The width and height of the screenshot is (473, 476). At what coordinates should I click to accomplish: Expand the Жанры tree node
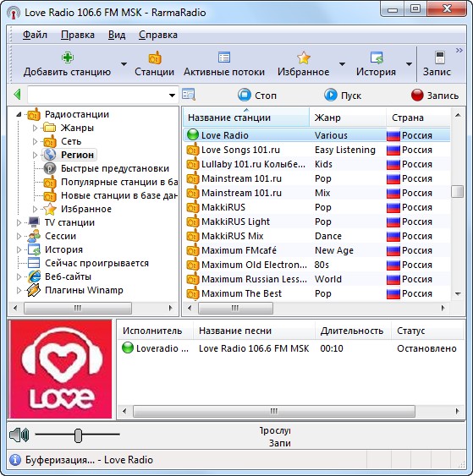[x=35, y=129]
